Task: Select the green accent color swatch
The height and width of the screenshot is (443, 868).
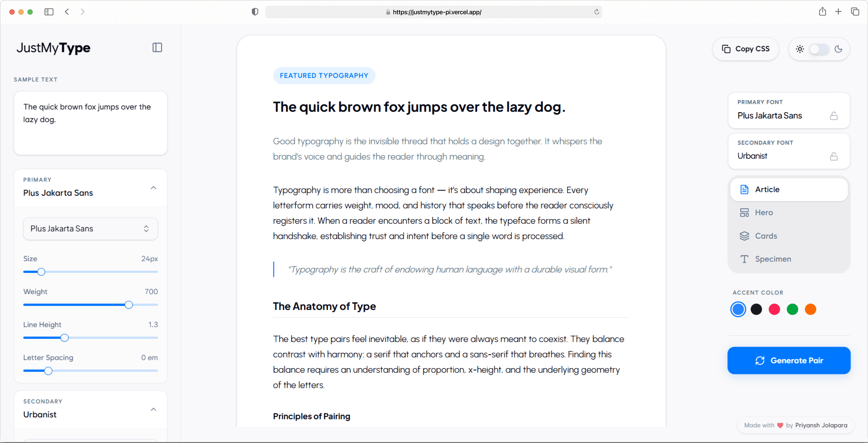Action: [792, 309]
